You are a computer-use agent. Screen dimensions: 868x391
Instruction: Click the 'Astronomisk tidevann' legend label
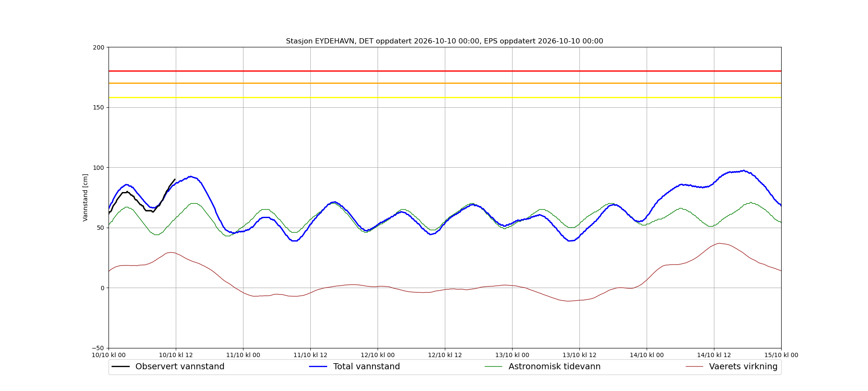[555, 367]
